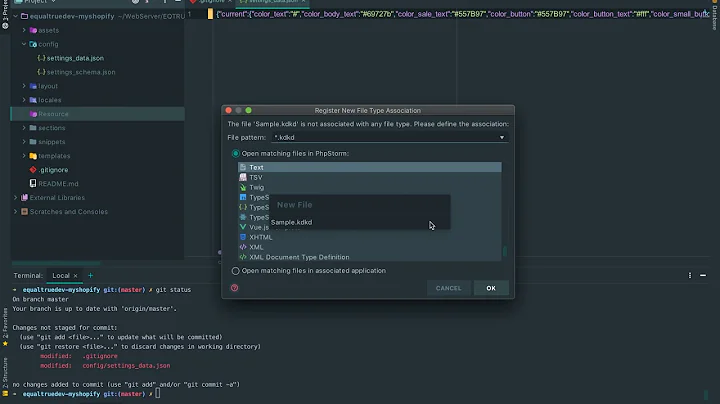Select Twig file type in list
720x404 pixels.
click(x=370, y=187)
